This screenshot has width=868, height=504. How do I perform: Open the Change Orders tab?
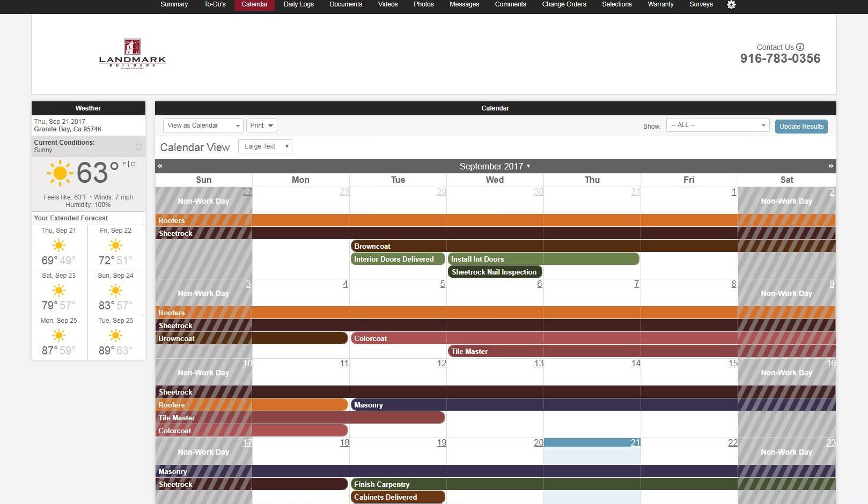point(564,4)
